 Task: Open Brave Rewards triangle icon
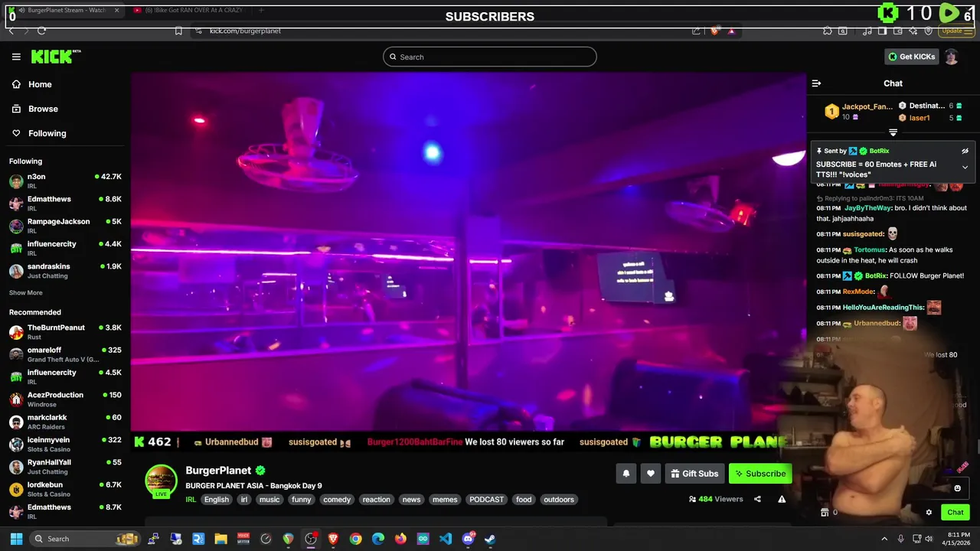pyautogui.click(x=731, y=31)
